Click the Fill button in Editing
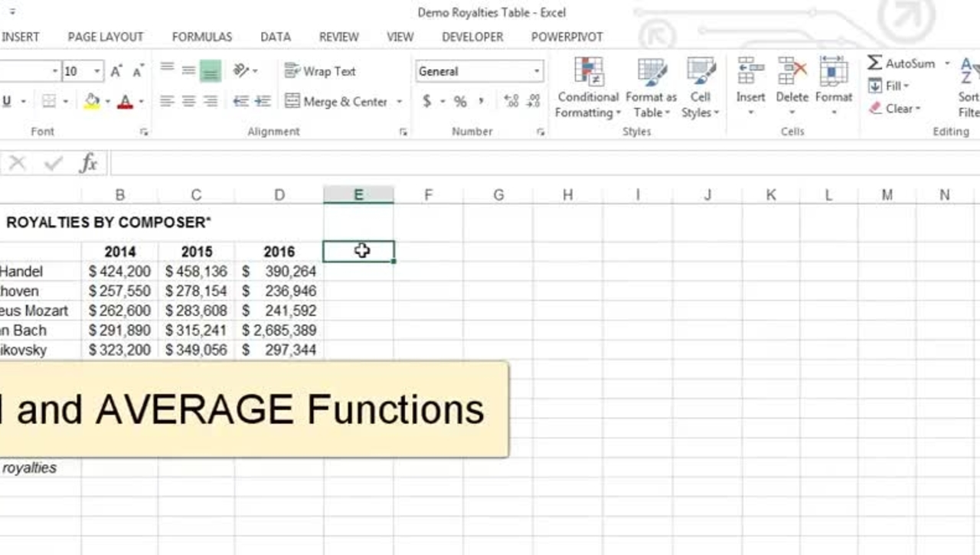 click(x=888, y=86)
